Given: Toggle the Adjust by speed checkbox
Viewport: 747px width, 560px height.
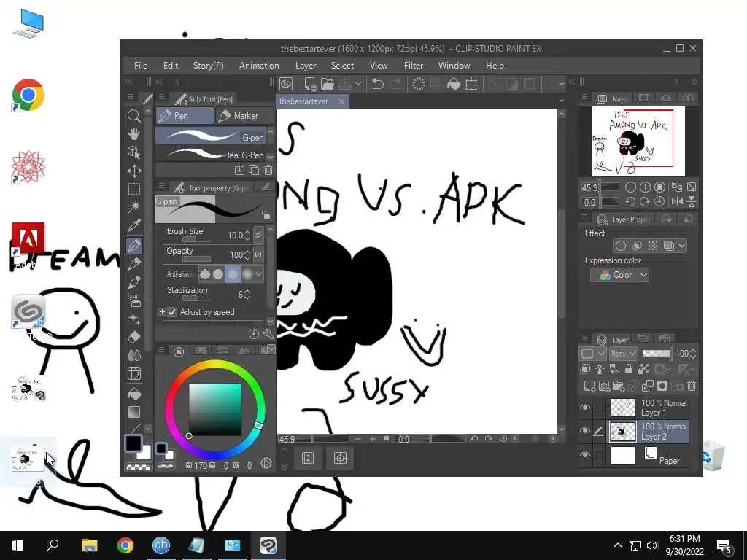Looking at the screenshot, I should pyautogui.click(x=172, y=312).
